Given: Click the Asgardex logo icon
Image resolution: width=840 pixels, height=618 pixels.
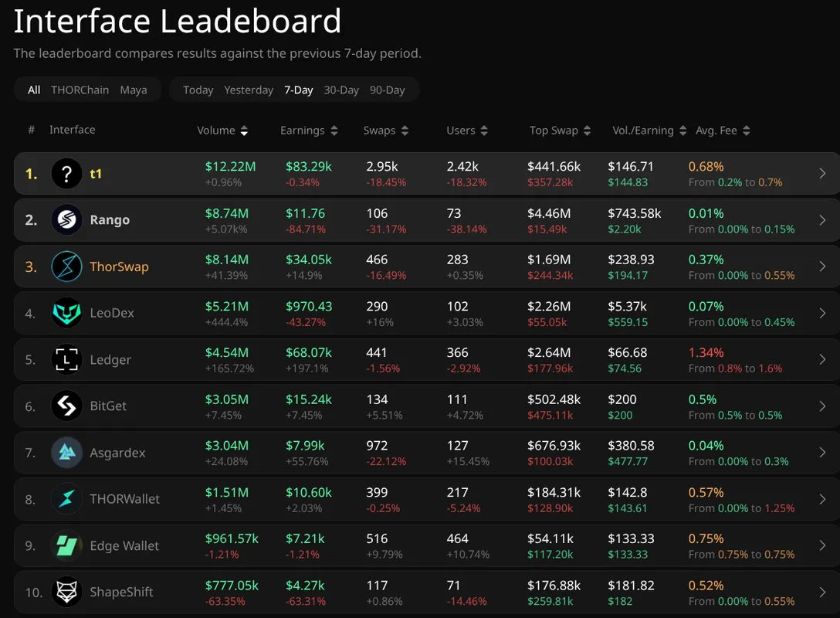Looking at the screenshot, I should coord(66,453).
